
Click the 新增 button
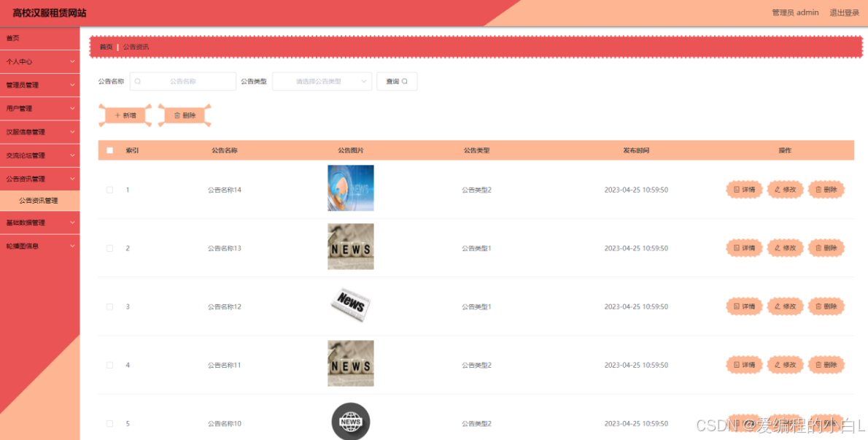pos(125,116)
